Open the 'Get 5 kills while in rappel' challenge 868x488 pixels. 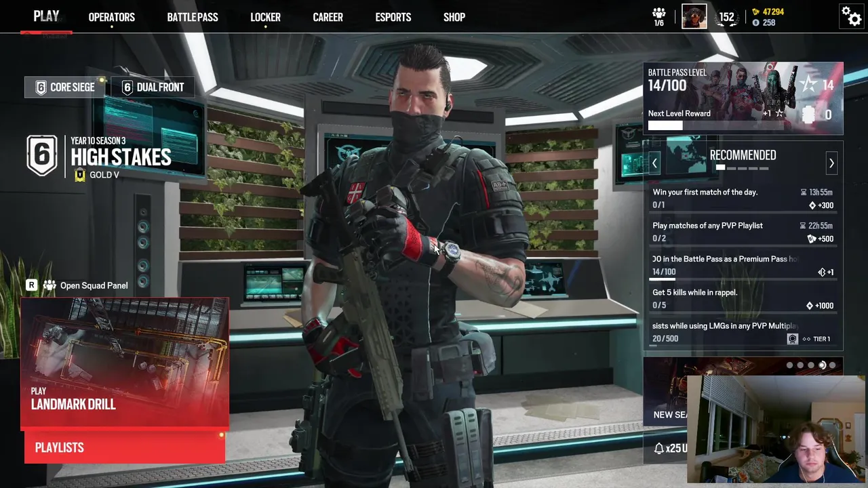[x=743, y=299]
